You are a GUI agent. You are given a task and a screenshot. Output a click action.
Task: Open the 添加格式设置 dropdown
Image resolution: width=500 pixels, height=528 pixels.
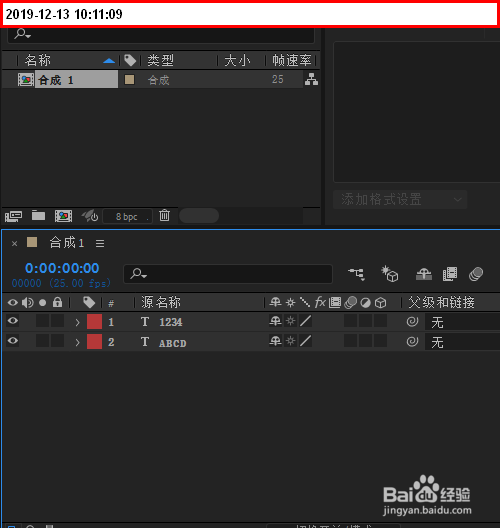pos(400,200)
